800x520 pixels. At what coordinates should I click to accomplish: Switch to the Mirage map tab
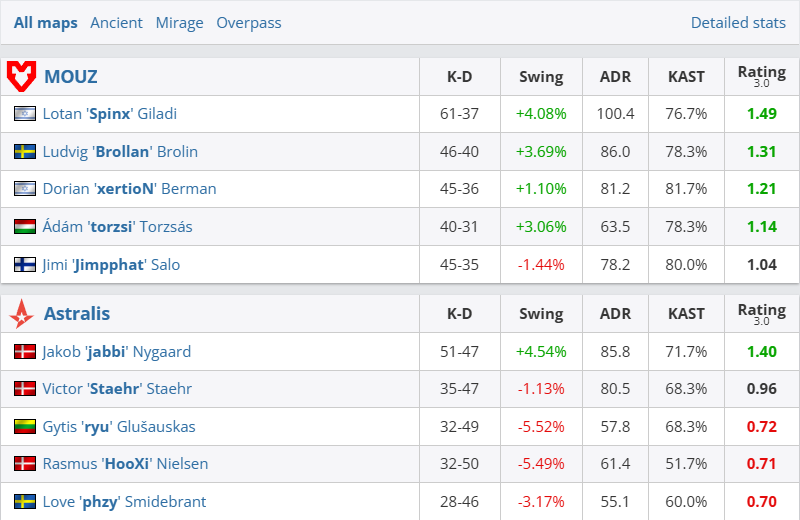(x=179, y=22)
